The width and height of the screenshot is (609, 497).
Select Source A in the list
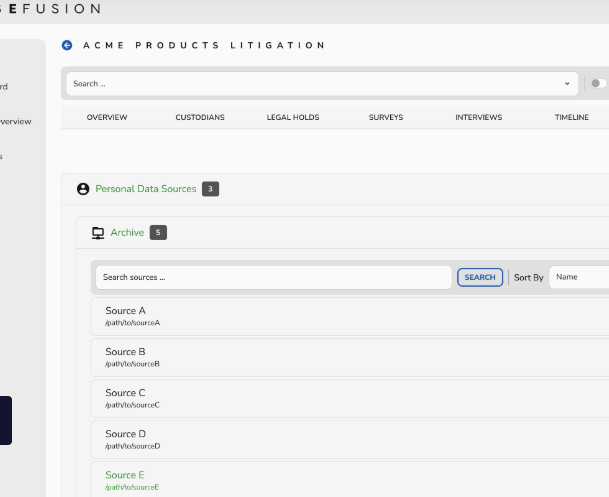pyautogui.click(x=126, y=311)
